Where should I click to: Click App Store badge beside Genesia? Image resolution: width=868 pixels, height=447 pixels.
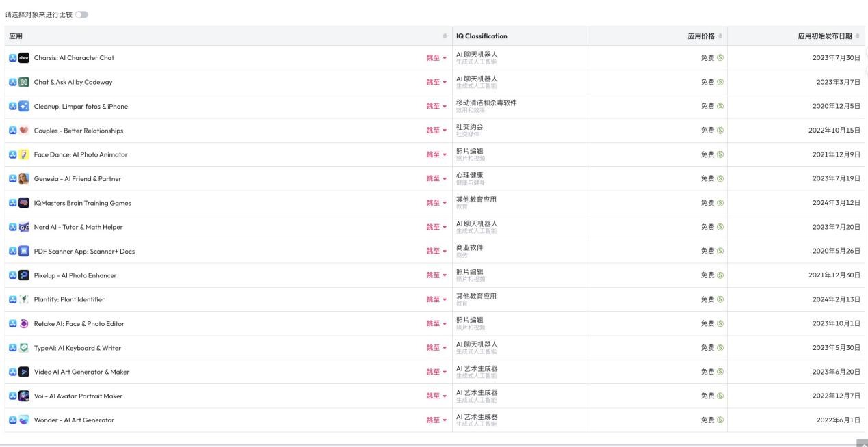pos(13,179)
